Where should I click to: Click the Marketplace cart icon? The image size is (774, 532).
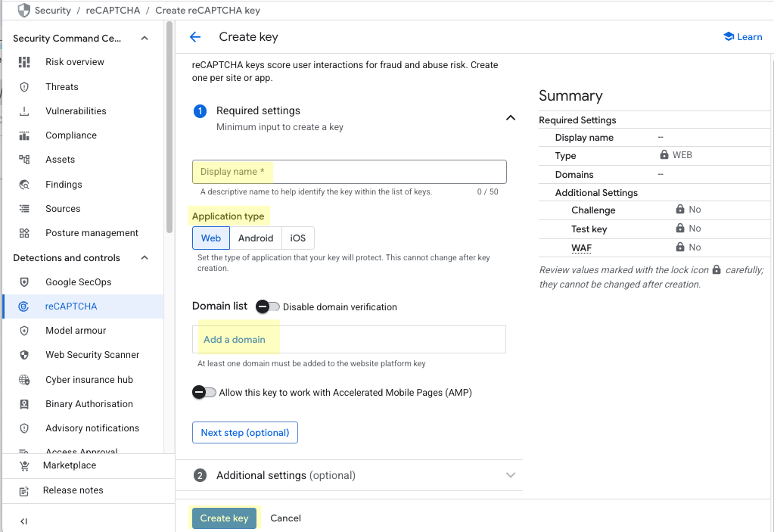24,465
